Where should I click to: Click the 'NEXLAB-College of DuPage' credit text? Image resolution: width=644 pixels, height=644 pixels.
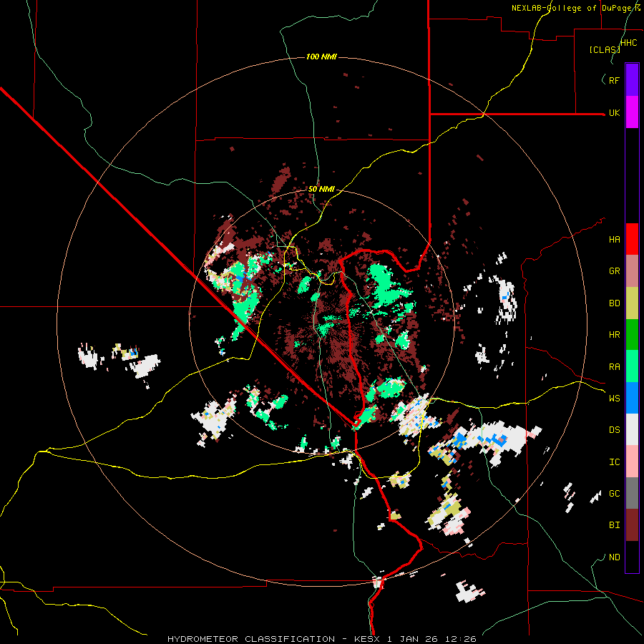pos(573,8)
